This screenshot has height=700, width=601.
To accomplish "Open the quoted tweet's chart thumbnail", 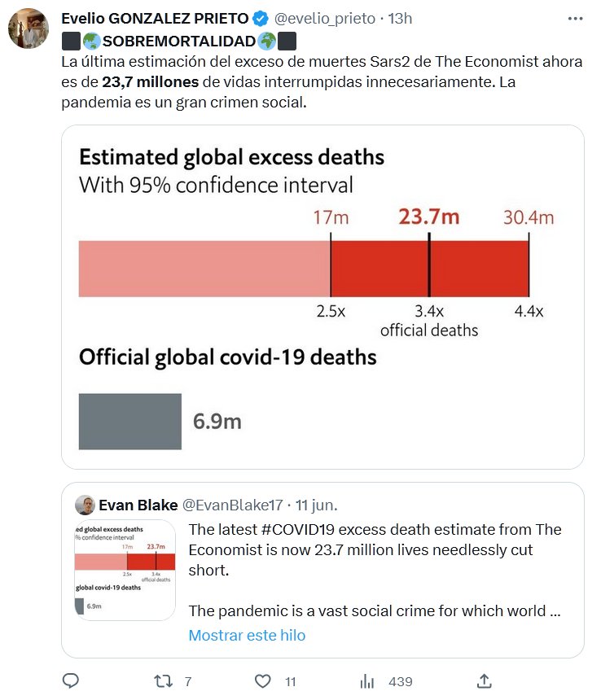I will pos(125,569).
